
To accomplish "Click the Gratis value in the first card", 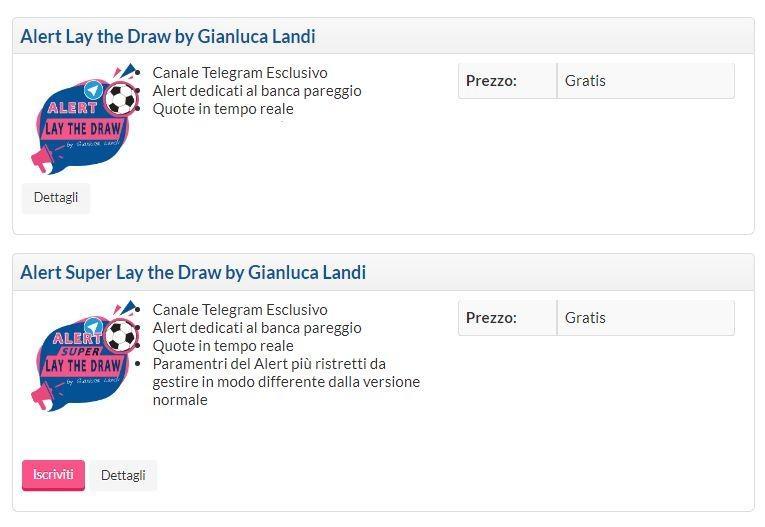I will click(x=585, y=81).
